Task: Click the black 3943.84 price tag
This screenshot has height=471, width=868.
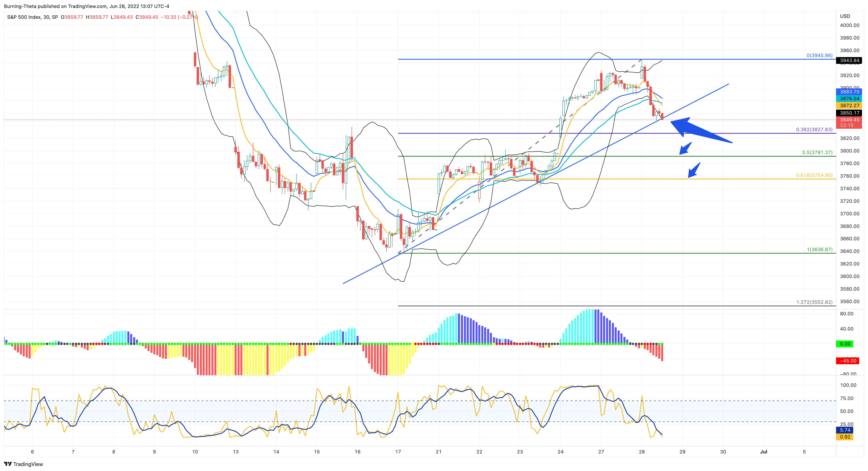Action: point(849,61)
